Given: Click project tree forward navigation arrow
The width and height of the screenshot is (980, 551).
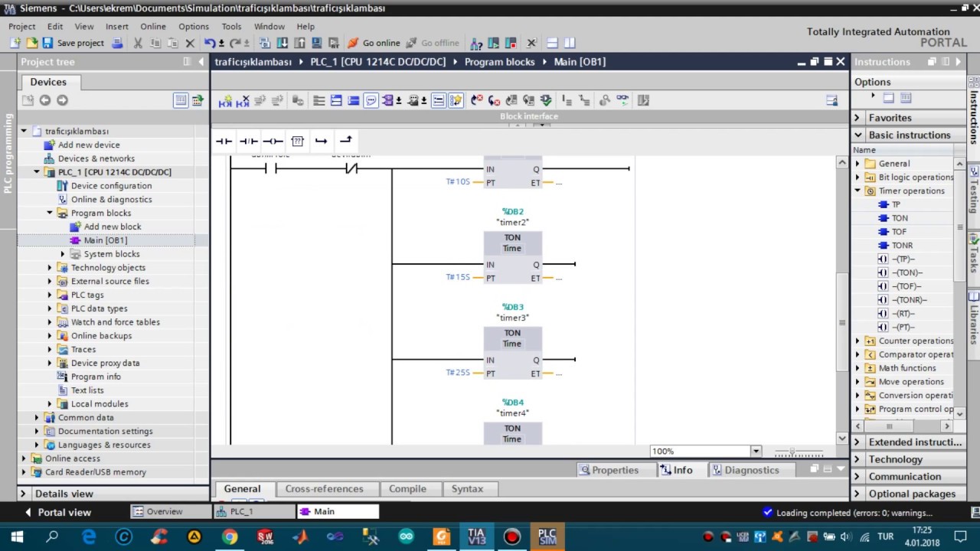Looking at the screenshot, I should tap(62, 100).
